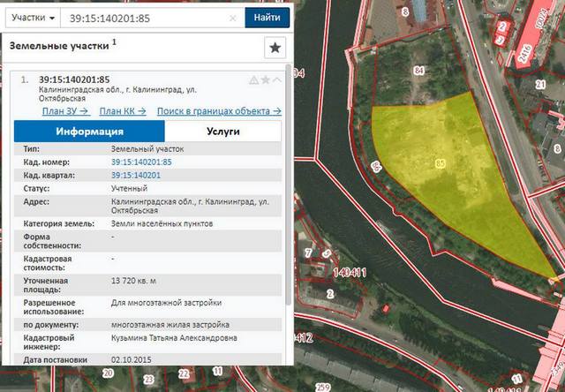This screenshot has width=565, height=392.
Task: Click the warning triangle icon on result
Action: pyautogui.click(x=253, y=80)
